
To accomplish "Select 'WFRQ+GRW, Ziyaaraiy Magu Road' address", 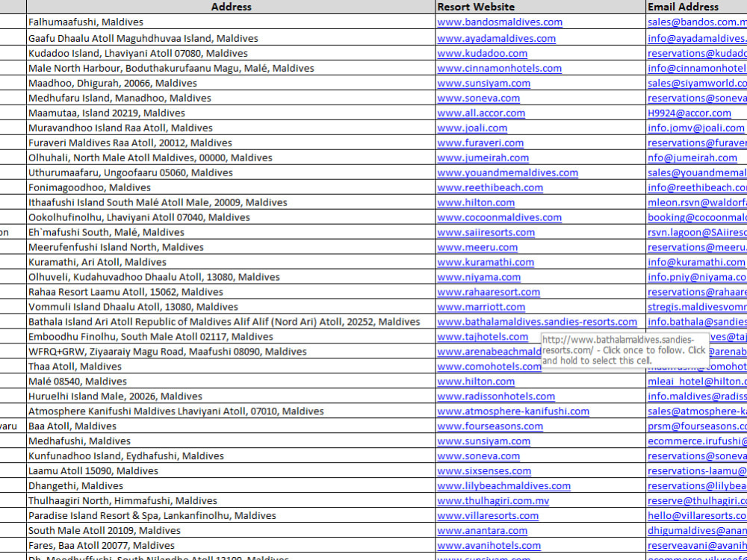I will coord(231,352).
